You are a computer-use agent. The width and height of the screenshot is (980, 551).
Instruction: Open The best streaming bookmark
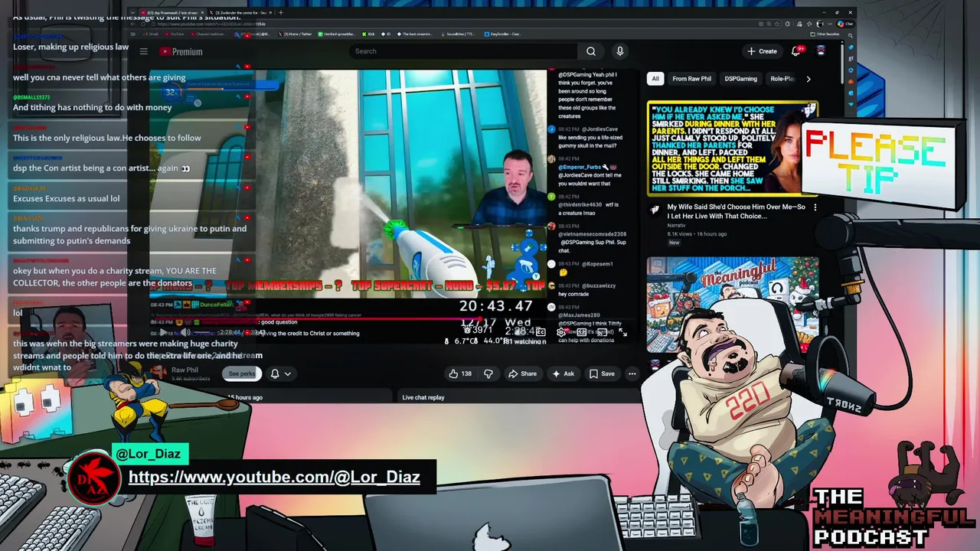(414, 34)
